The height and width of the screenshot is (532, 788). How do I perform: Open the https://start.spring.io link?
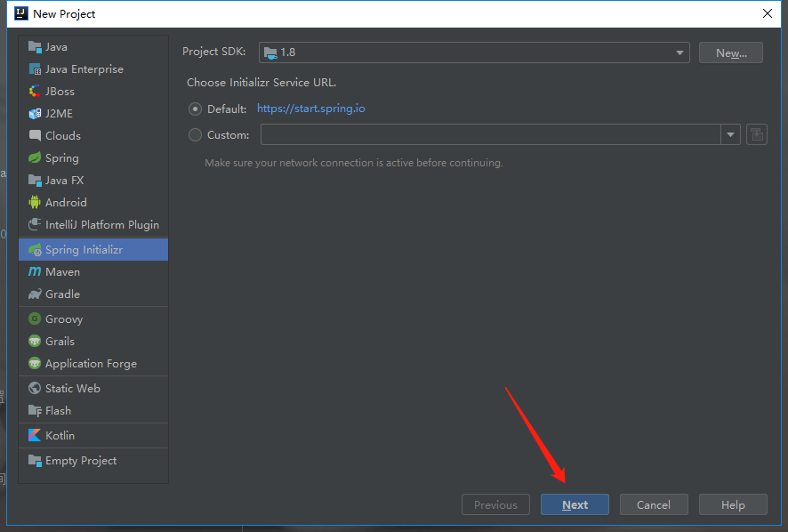(x=311, y=109)
